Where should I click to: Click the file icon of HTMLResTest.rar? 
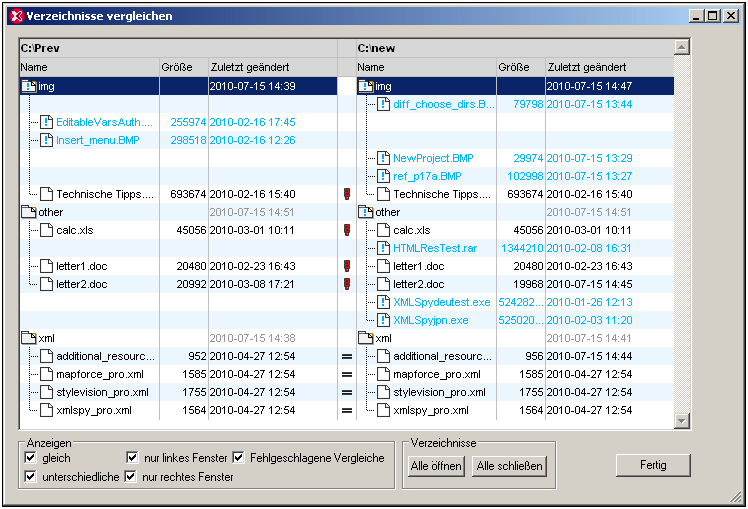(382, 248)
